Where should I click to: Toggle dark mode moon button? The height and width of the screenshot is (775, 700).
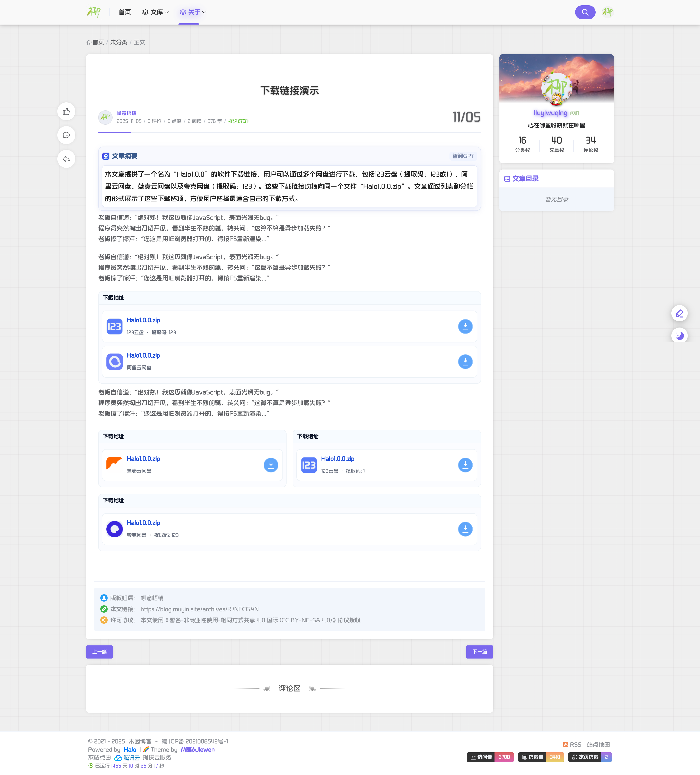[x=679, y=336]
